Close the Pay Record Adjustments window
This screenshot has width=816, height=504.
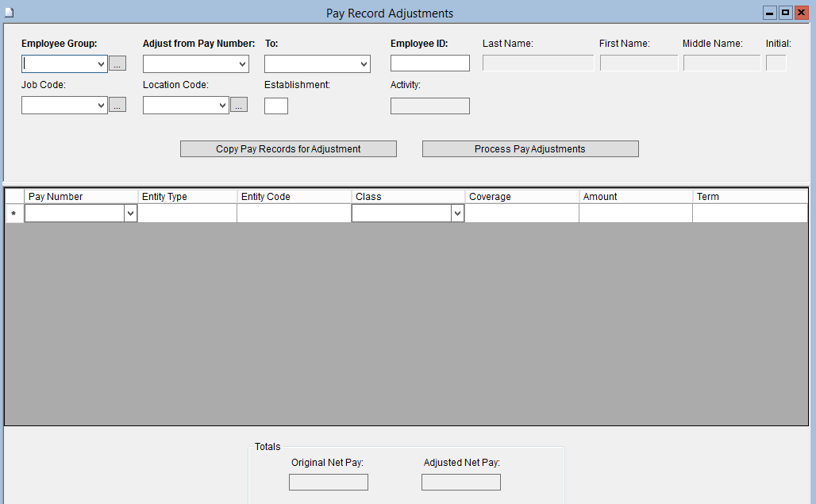(x=801, y=13)
